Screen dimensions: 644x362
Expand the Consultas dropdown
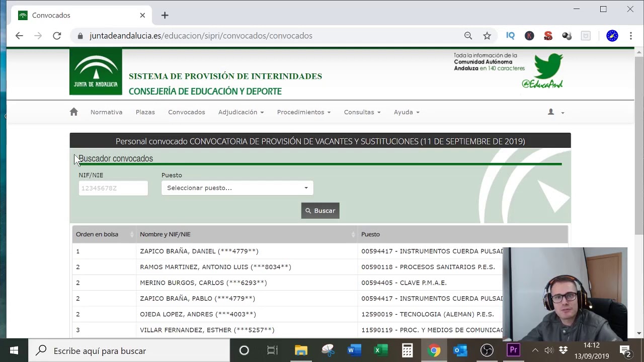point(362,112)
